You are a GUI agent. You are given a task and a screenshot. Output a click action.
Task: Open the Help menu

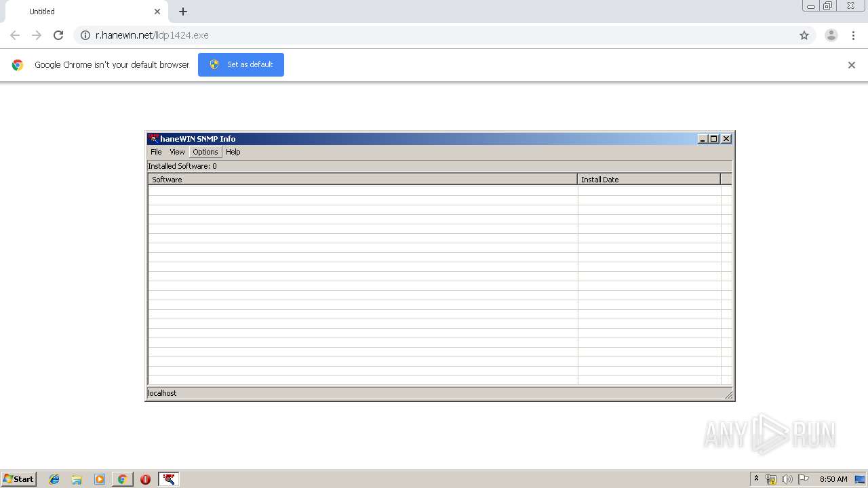tap(233, 152)
